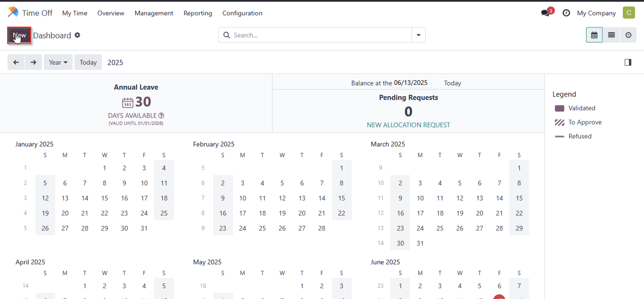644x299 pixels.
Task: Click the March 2025 month title
Action: pos(388,144)
